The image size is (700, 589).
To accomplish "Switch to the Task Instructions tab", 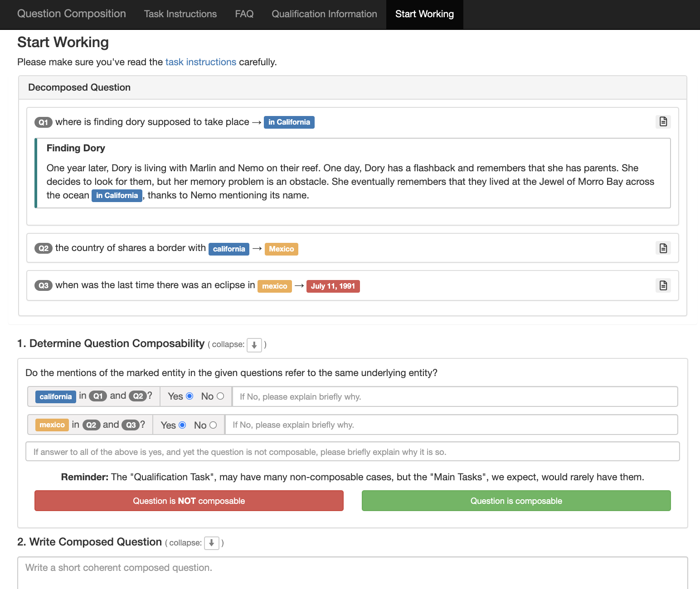I will tap(180, 14).
